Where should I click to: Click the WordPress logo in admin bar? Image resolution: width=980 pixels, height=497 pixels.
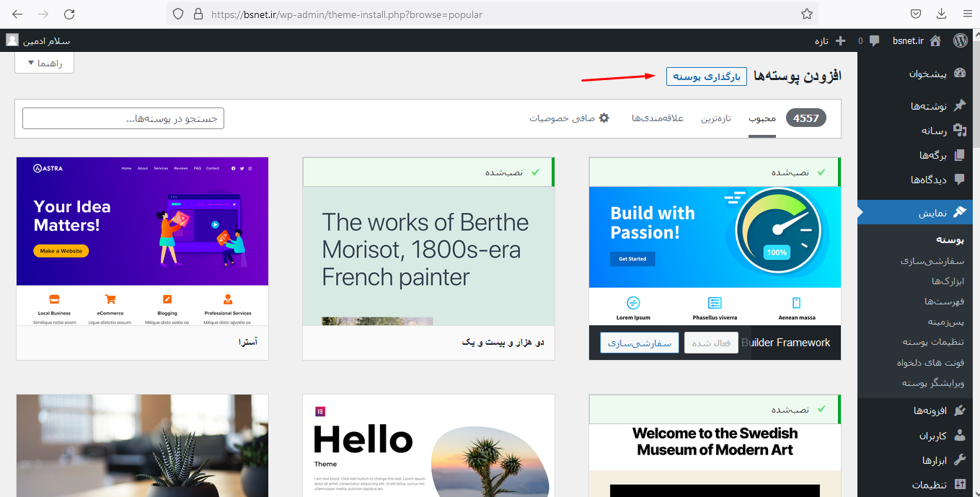tap(960, 40)
